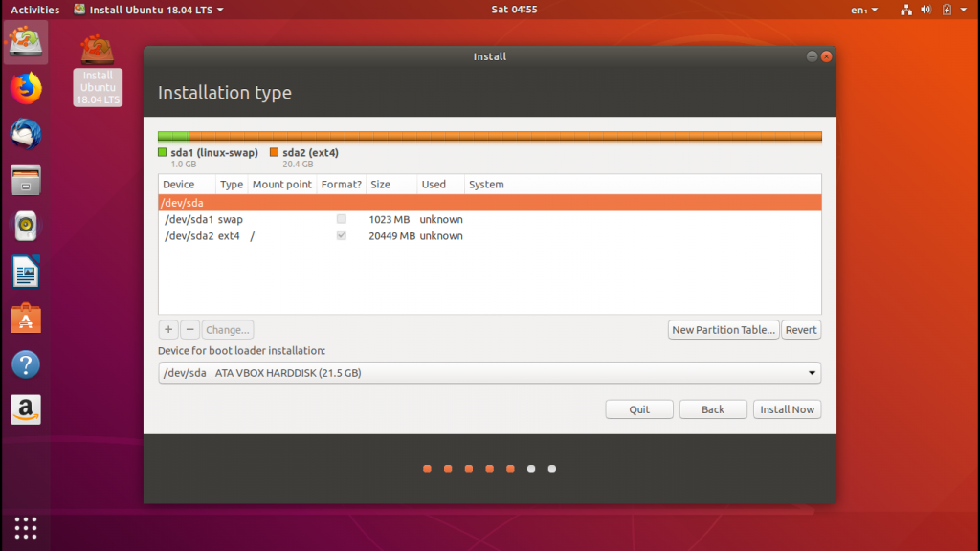Viewport: 980px width, 551px height.
Task: Click New Partition Table... button
Action: pyautogui.click(x=724, y=329)
